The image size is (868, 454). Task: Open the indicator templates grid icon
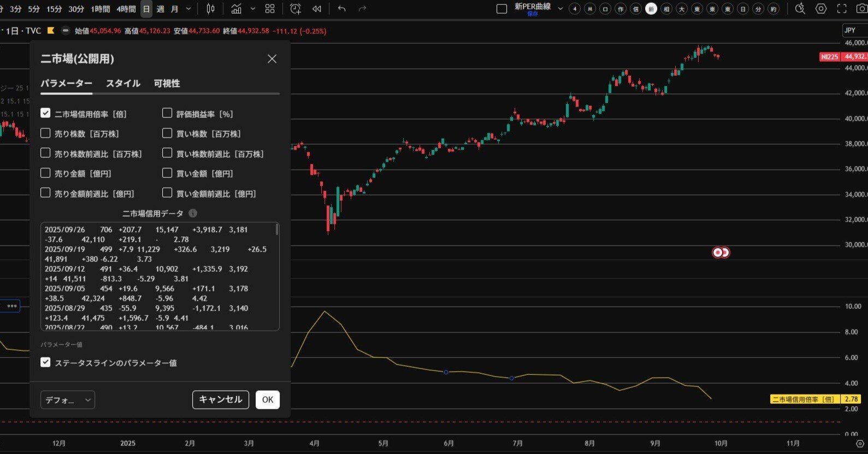pos(270,9)
